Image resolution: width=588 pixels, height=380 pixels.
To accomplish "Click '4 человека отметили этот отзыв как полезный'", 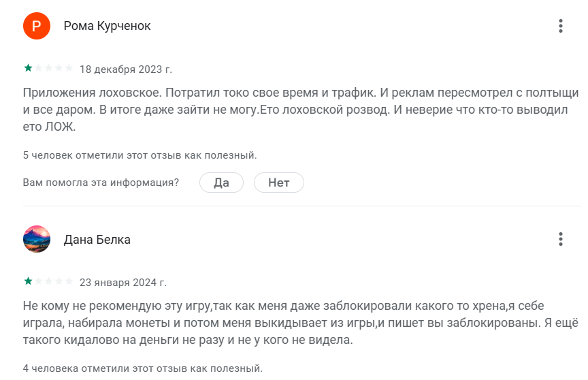I will 142,368.
